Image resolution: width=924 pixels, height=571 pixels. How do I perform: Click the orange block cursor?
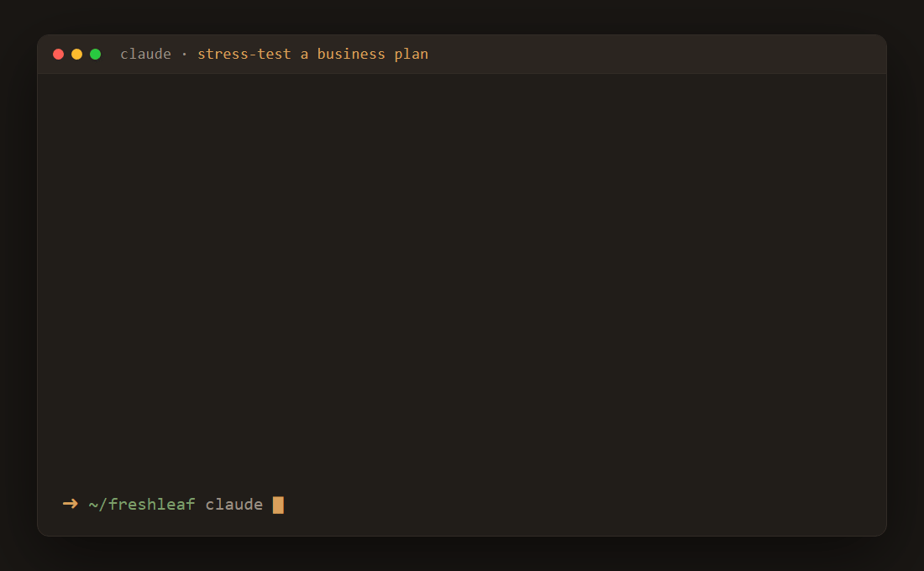pos(278,505)
